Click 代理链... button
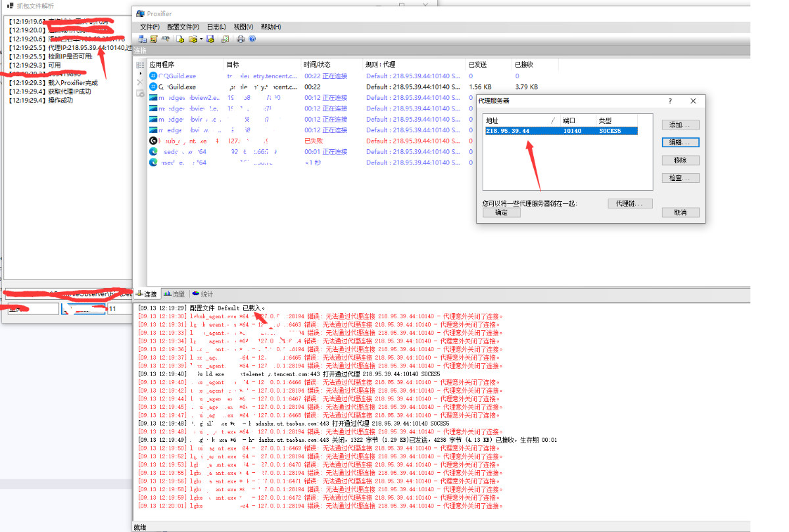The height and width of the screenshot is (532, 789). coord(630,204)
